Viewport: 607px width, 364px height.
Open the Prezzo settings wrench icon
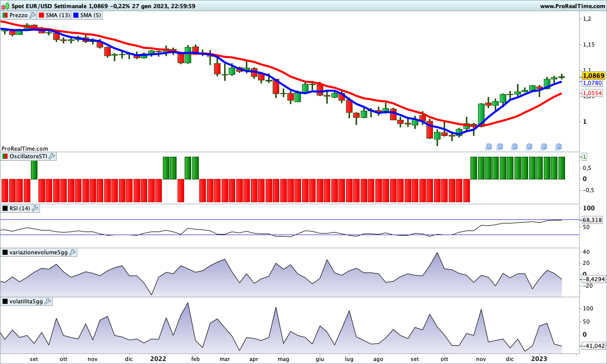33,15
